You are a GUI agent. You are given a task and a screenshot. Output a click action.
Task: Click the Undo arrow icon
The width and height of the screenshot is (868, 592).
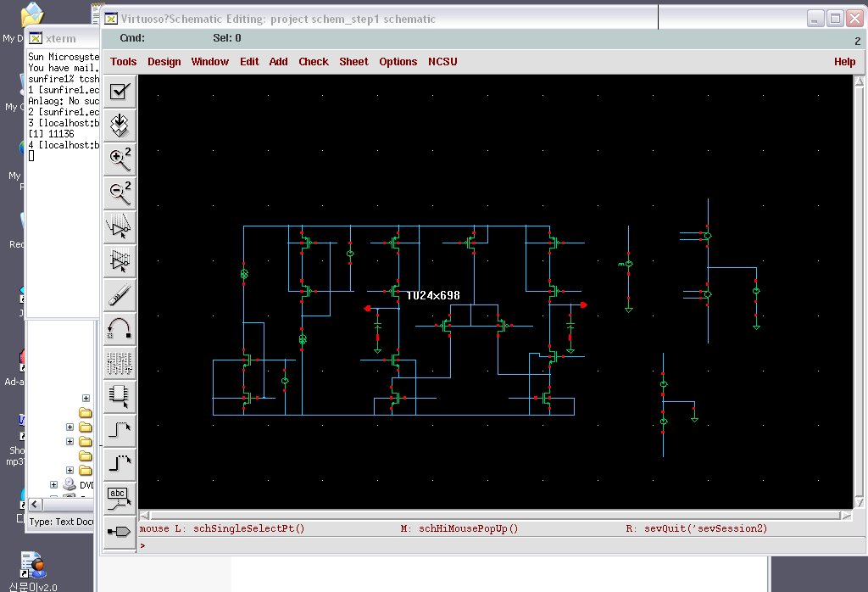click(x=120, y=328)
